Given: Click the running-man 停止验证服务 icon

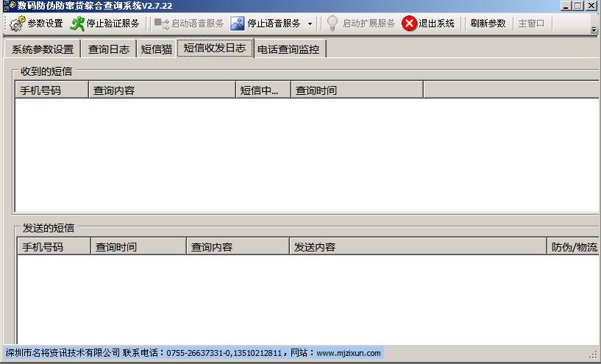Looking at the screenshot, I should [x=77, y=24].
